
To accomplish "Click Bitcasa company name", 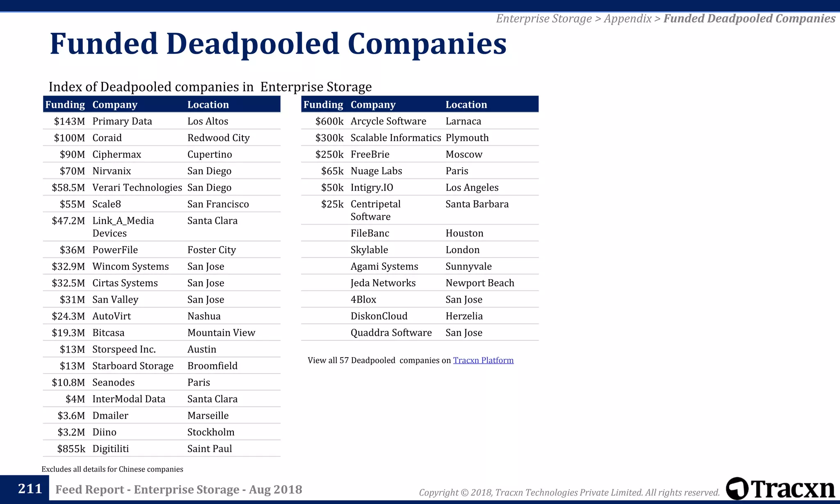I will coord(108,333).
